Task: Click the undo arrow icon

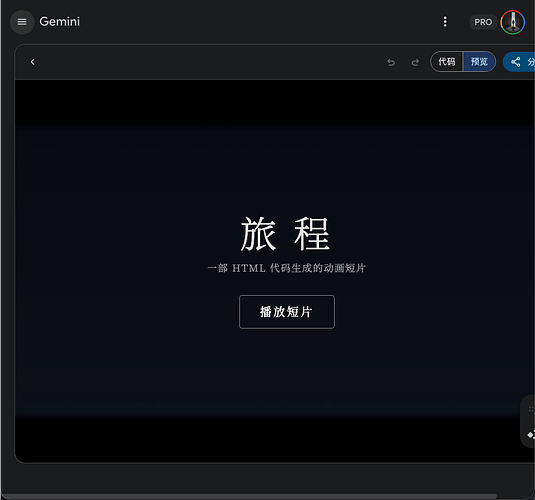Action: (x=391, y=62)
